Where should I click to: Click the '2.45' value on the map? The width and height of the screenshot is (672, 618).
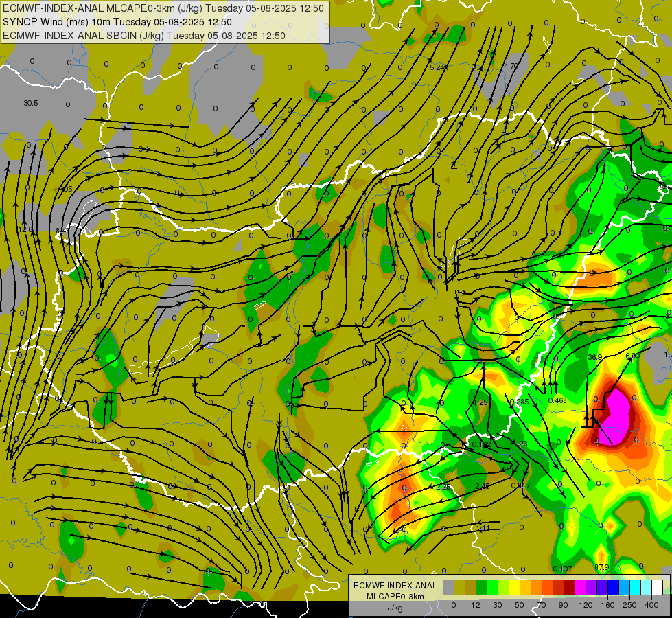pyautogui.click(x=483, y=486)
